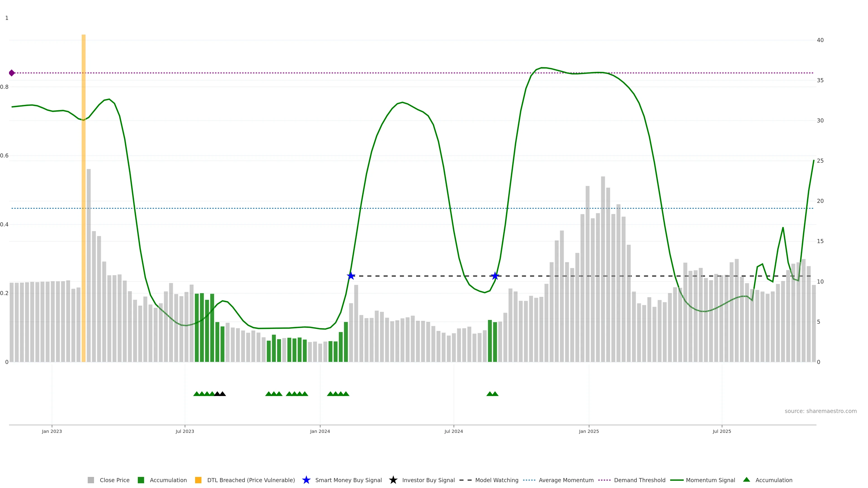Click the first blue Smart Money star
The image size is (868, 488).
tap(351, 276)
